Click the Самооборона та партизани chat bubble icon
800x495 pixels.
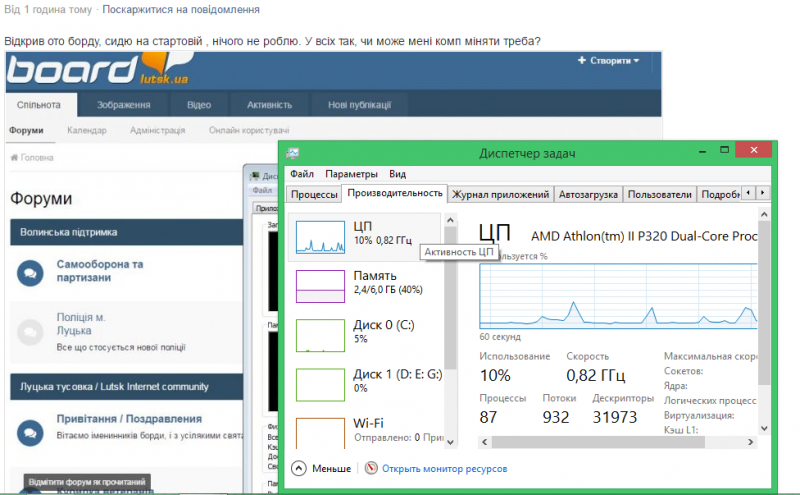point(30,271)
